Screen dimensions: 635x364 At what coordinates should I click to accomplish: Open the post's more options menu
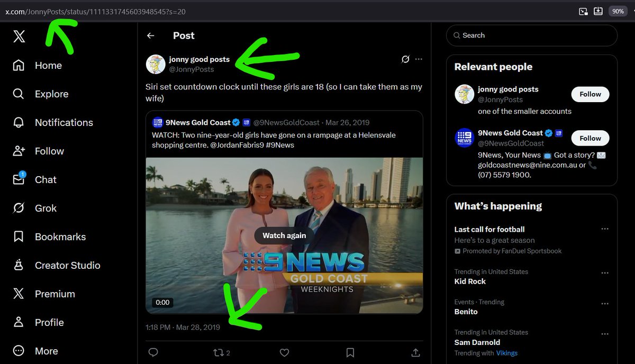[419, 59]
